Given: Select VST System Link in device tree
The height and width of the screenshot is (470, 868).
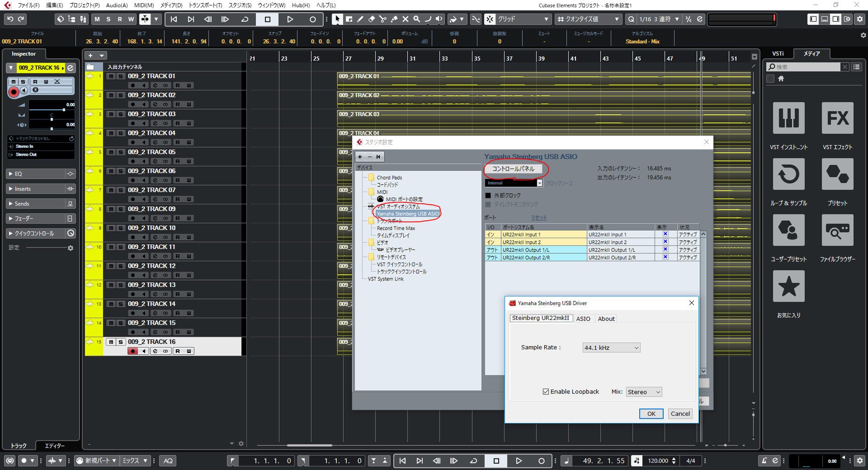Looking at the screenshot, I should click(385, 279).
